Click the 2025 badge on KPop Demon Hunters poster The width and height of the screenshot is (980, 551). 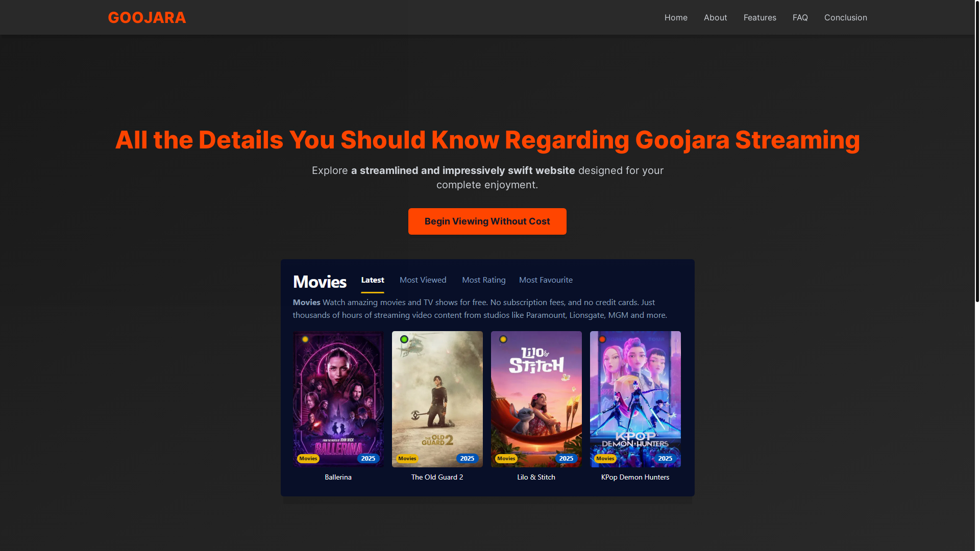(x=665, y=459)
